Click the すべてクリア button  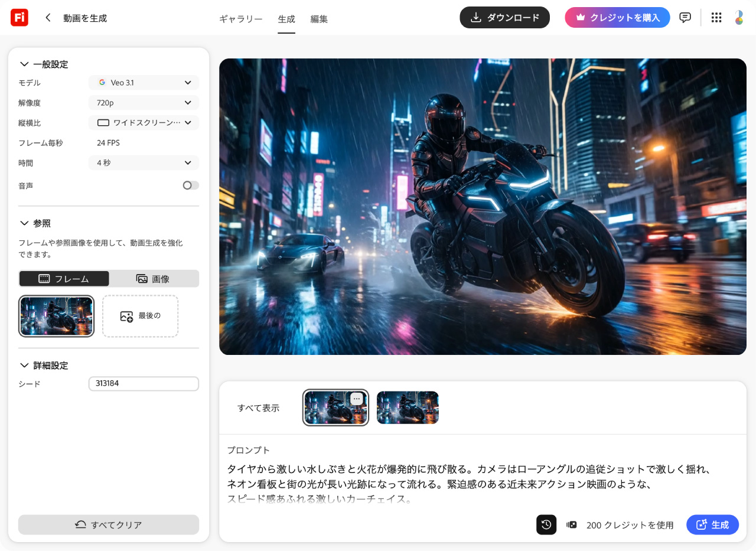click(109, 524)
